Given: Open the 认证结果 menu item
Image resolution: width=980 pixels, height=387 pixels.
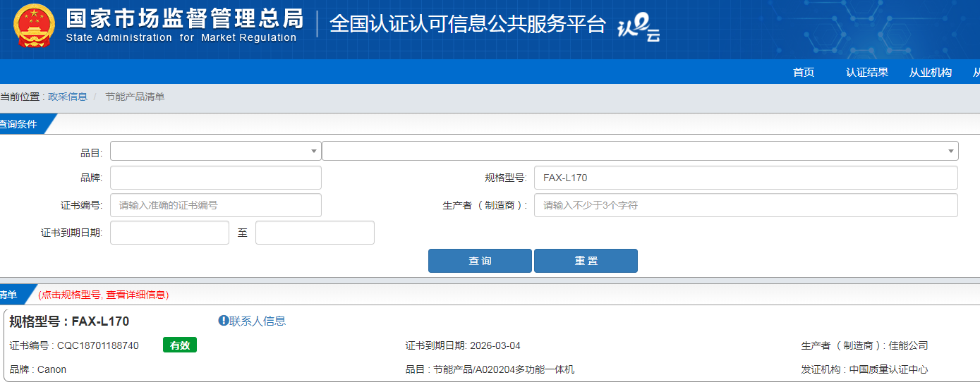Looking at the screenshot, I should [867, 72].
